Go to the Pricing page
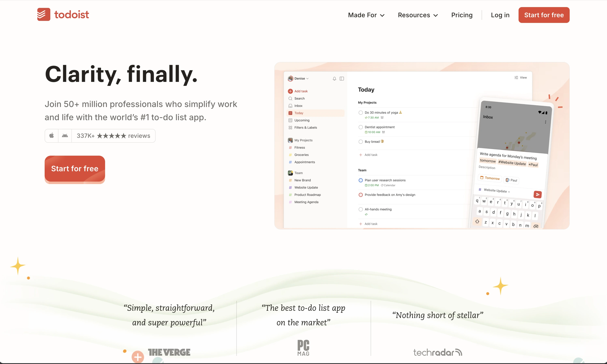Image resolution: width=607 pixels, height=364 pixels. [462, 15]
